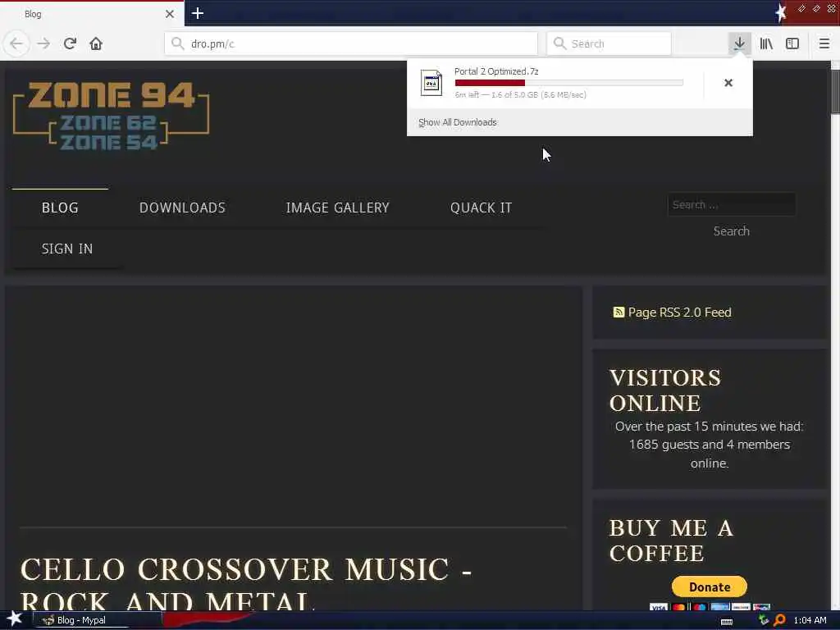Click the vertical page scrollbar thumb
Screen dimensions: 840x630
point(835,91)
